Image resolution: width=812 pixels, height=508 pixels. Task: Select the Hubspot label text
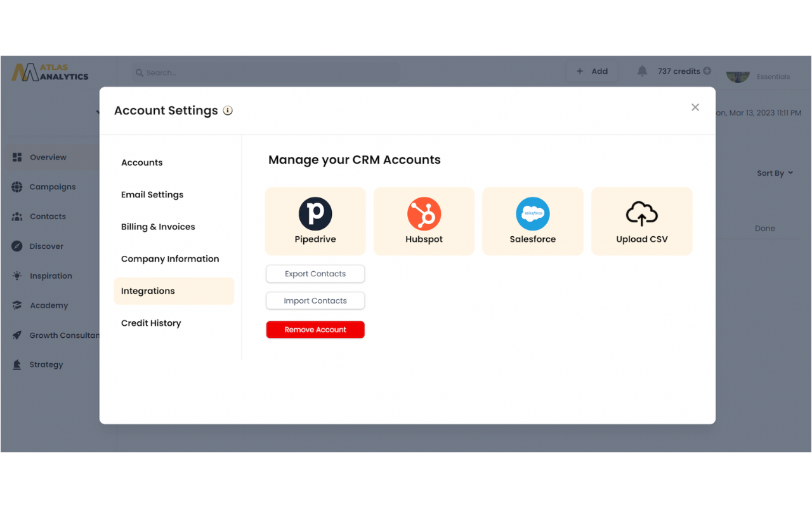pyautogui.click(x=424, y=239)
